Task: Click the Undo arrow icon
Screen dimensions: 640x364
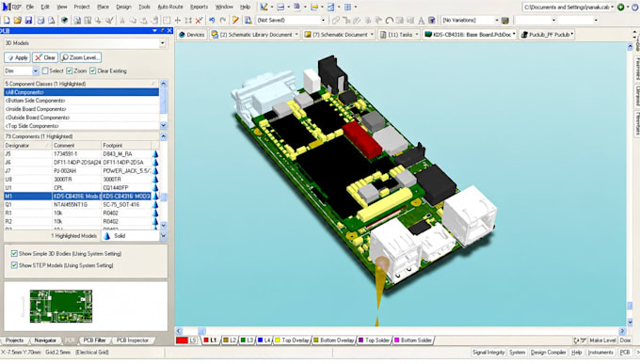Action: click(x=212, y=20)
